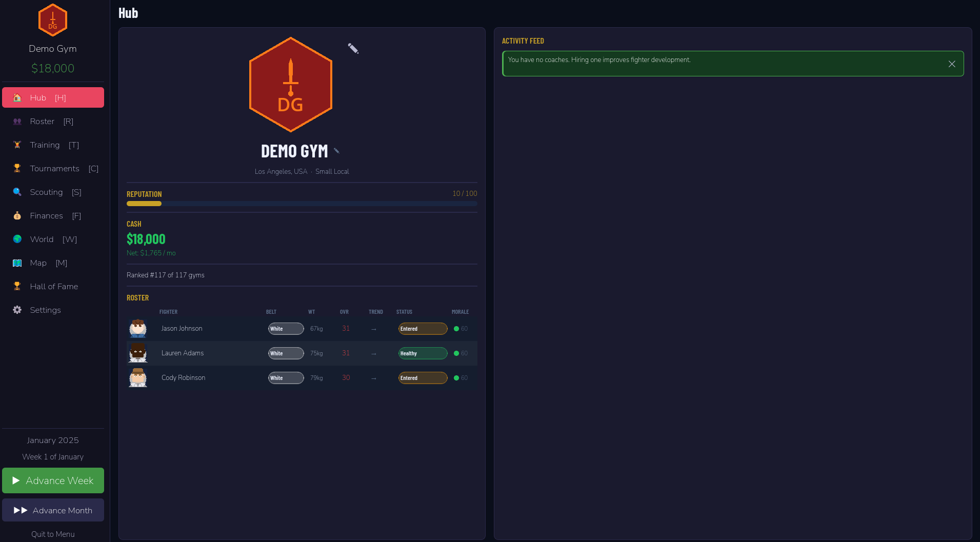Open Tournaments trophy menu item
980x542 pixels.
[53, 168]
